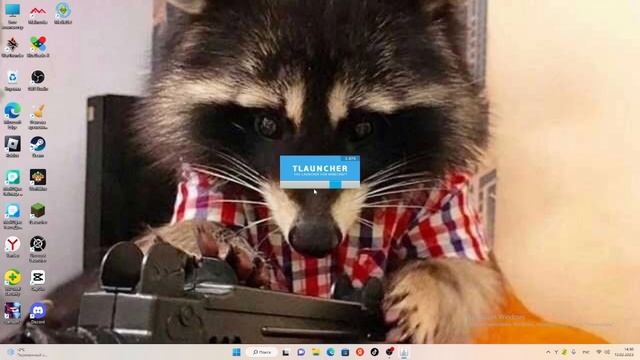Open the broom cleaner shortcut
Viewport: 640px width, 360px height.
point(38,116)
